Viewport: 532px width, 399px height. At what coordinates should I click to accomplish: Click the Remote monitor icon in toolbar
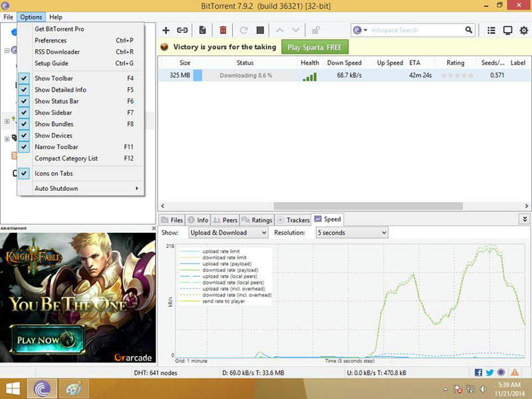coord(507,31)
